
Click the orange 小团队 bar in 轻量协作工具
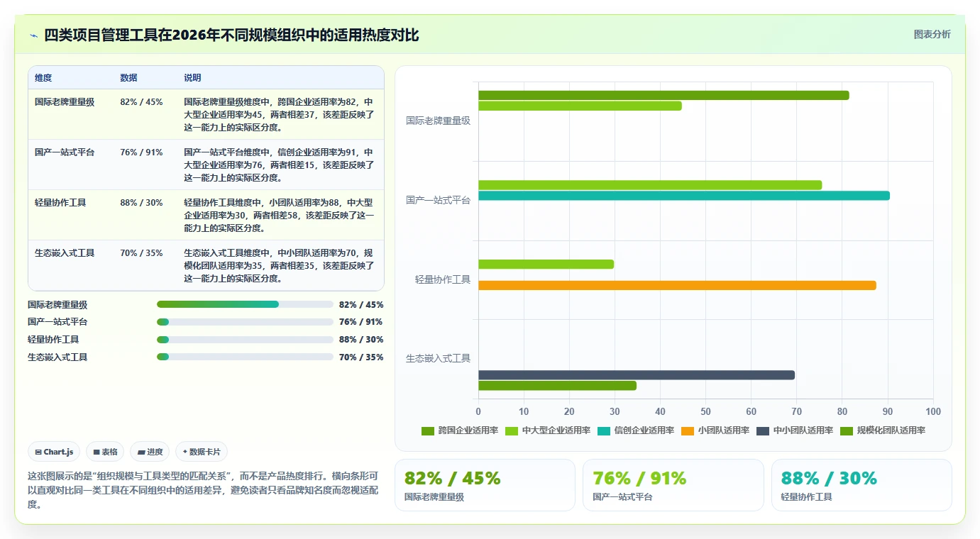[x=677, y=285]
